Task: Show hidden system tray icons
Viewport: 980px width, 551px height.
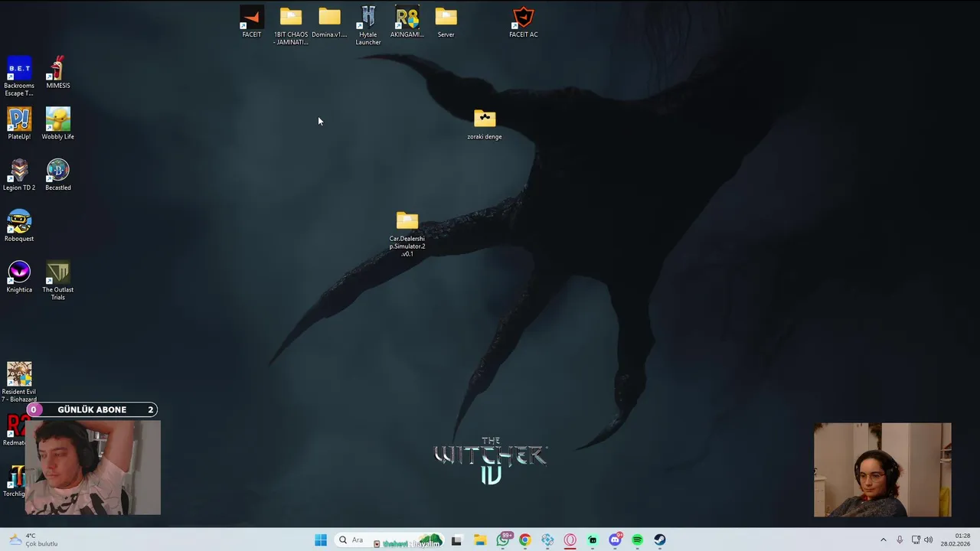Action: pos(883,540)
